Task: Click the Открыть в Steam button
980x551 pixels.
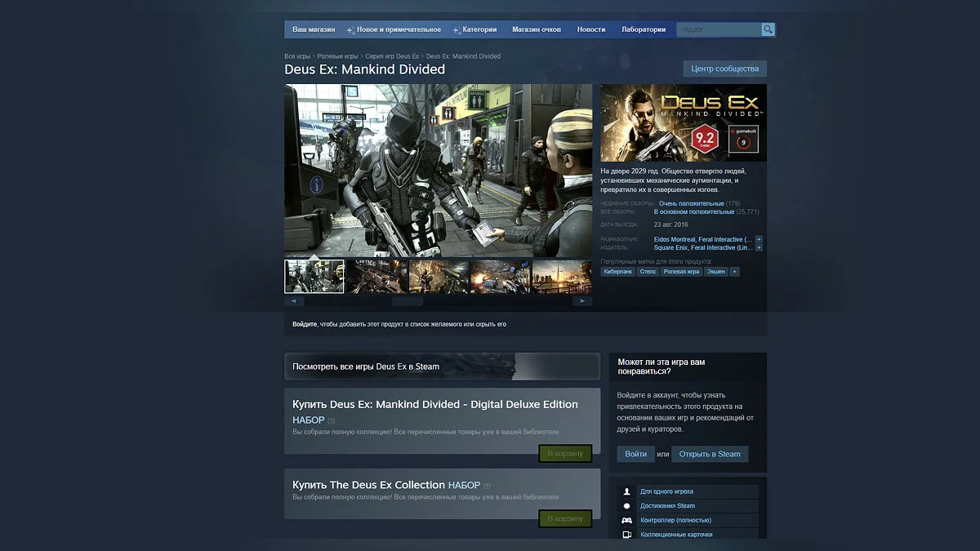Action: click(x=710, y=454)
